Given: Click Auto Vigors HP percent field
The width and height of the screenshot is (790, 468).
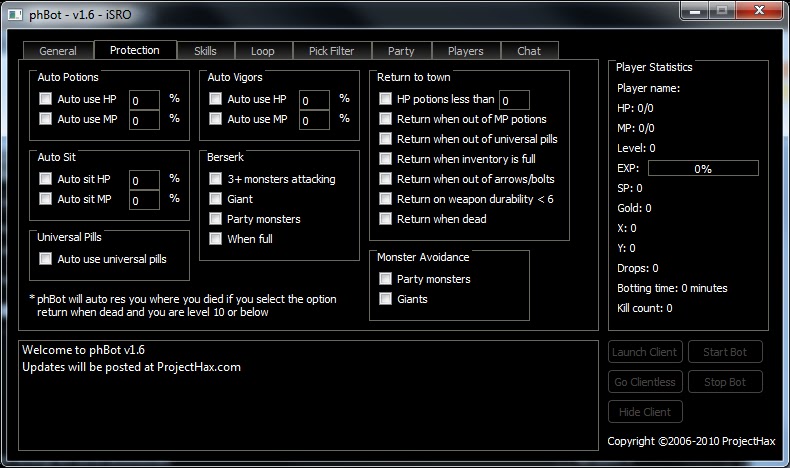Looking at the screenshot, I should [x=314, y=100].
